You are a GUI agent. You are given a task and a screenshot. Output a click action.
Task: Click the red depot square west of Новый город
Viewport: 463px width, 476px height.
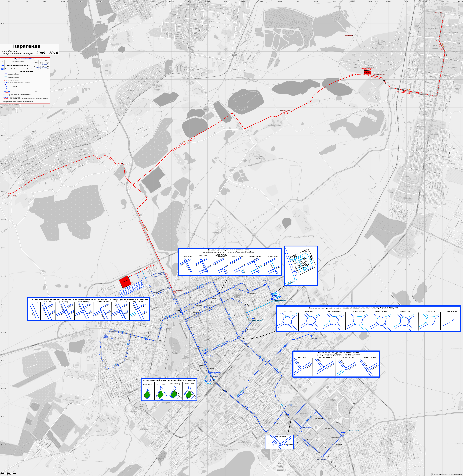(125, 282)
